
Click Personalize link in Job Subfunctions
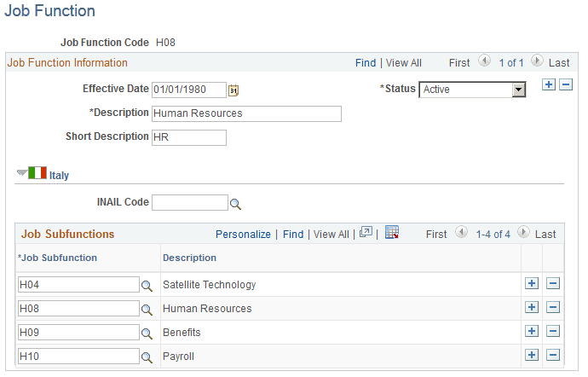243,234
